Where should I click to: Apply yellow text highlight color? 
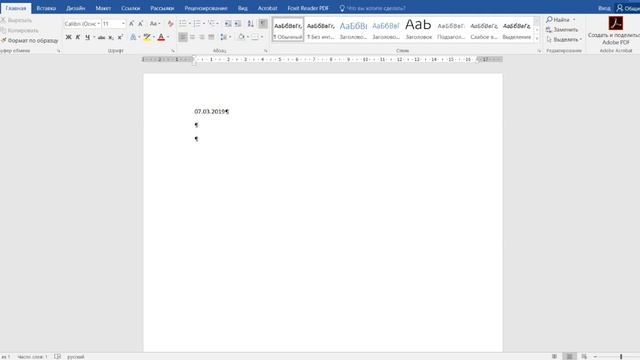[147, 37]
